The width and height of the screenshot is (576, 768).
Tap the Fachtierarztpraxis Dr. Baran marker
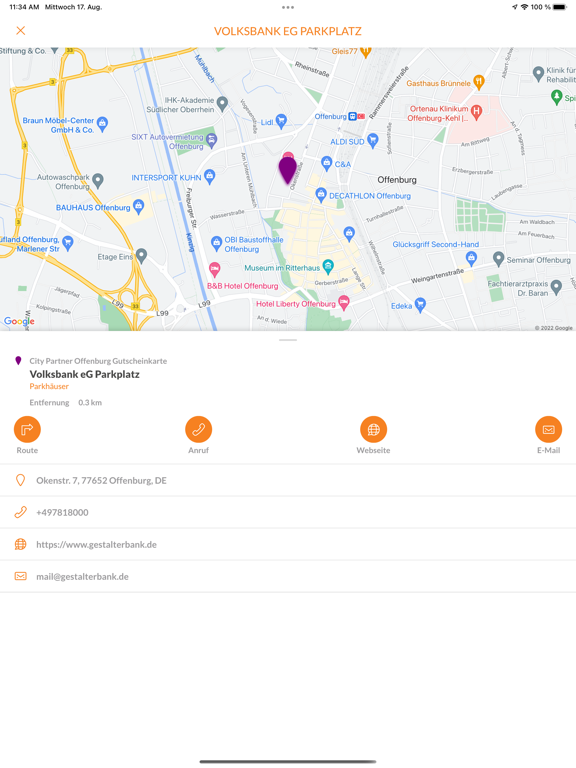coord(556,287)
